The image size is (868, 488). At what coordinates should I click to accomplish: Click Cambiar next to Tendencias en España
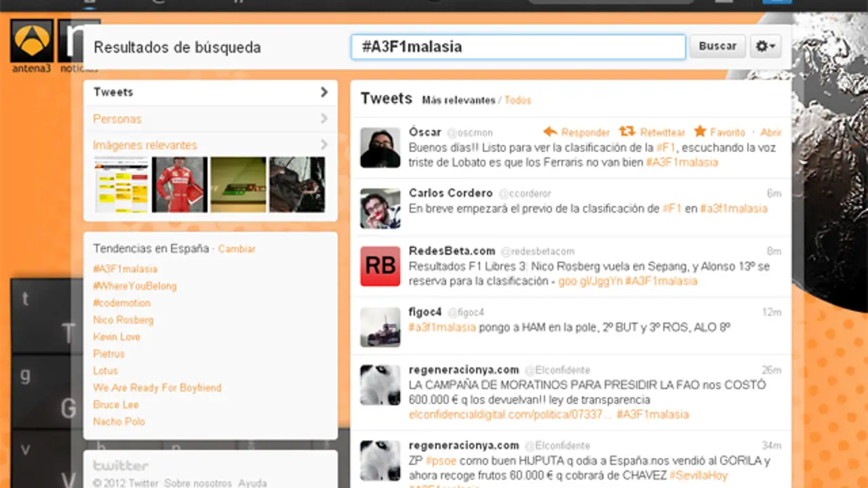(237, 249)
